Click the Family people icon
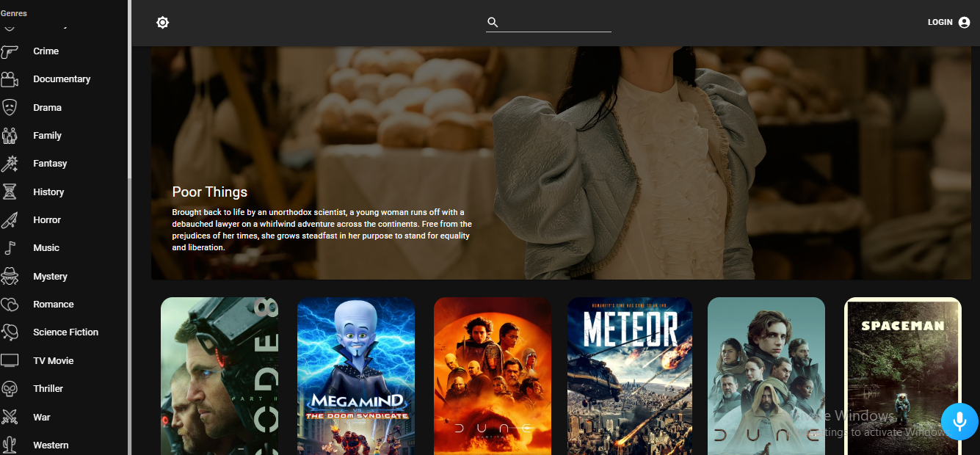This screenshot has height=455, width=980. (10, 136)
